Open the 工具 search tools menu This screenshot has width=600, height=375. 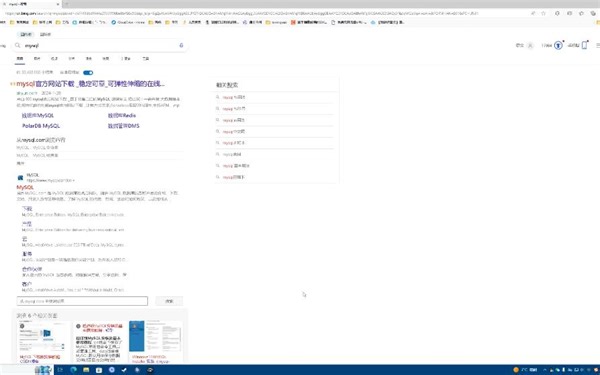point(145,59)
